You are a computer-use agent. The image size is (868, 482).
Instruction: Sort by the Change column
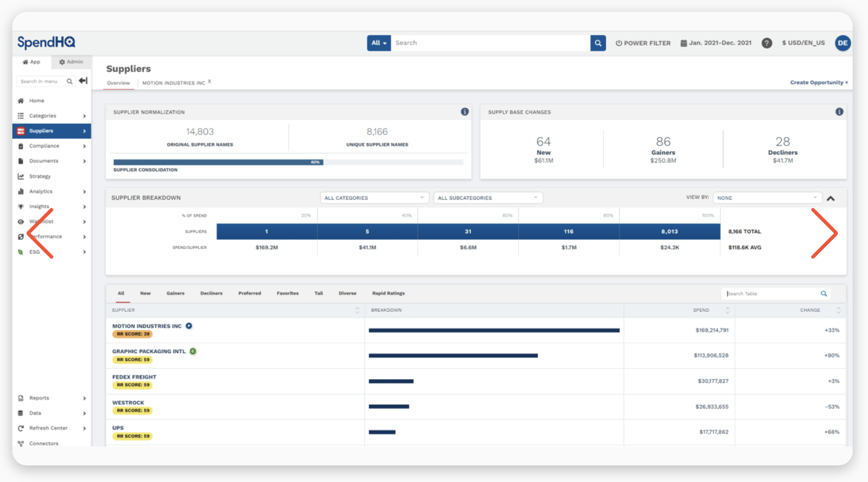click(x=810, y=310)
